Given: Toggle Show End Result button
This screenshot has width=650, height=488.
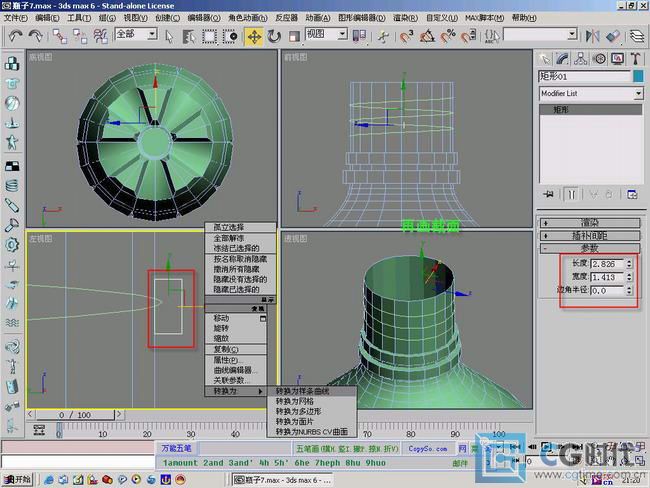Looking at the screenshot, I should point(572,194).
